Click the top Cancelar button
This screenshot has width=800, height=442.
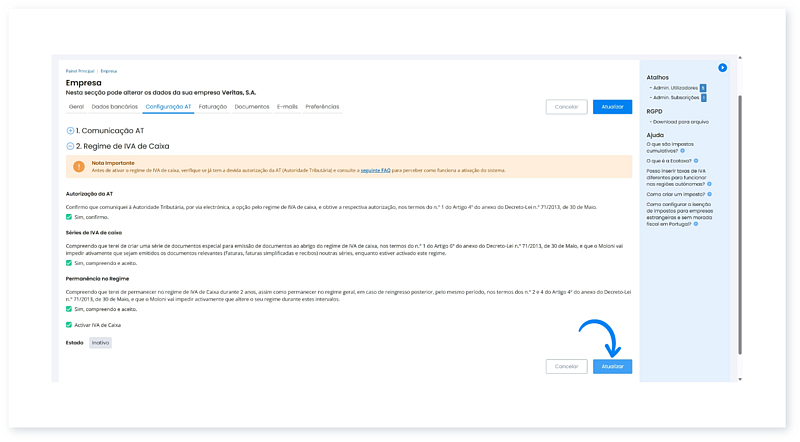pos(566,107)
